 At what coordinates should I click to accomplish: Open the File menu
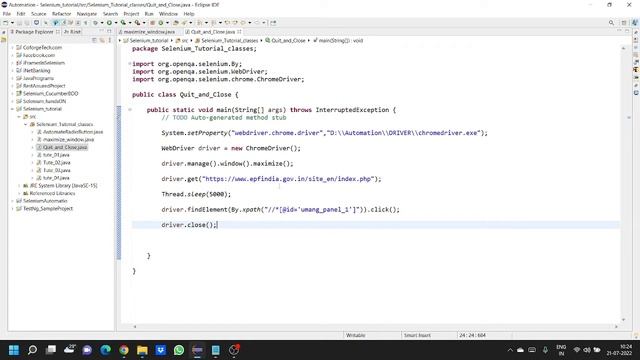coord(7,14)
